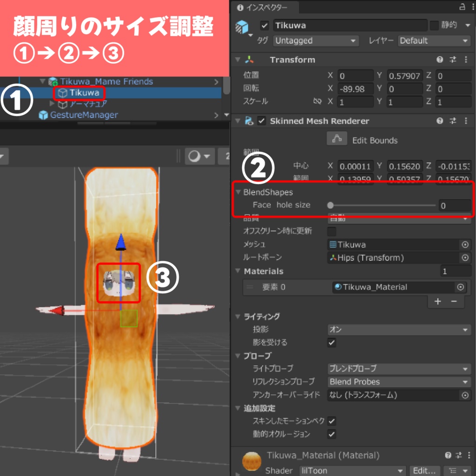Toggle Skinned Motion Vectors checkbox
476x476 pixels.
click(x=331, y=421)
